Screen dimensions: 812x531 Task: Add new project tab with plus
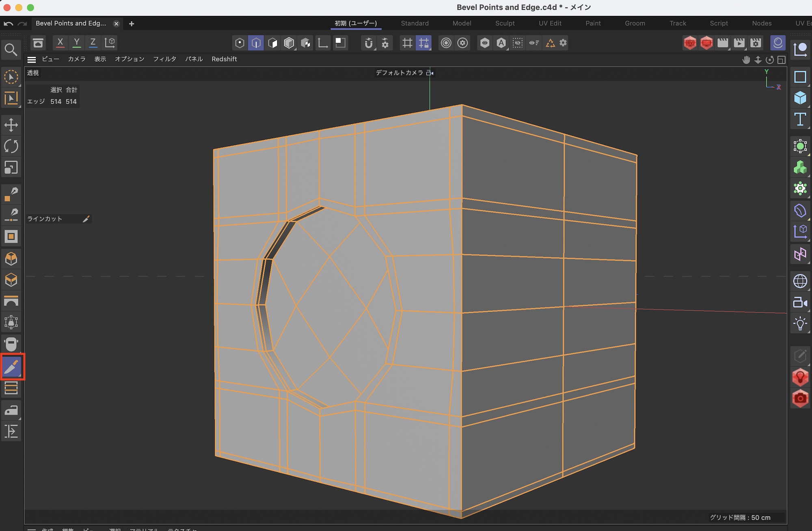pos(132,24)
